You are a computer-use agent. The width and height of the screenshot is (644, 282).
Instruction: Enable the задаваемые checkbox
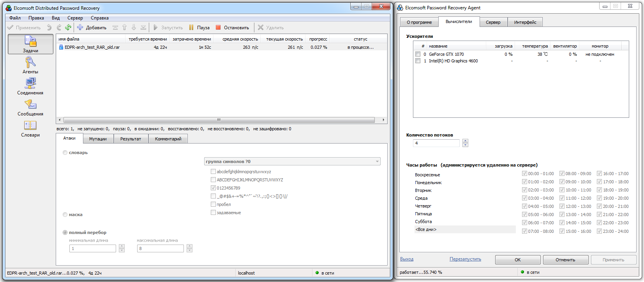tap(213, 213)
